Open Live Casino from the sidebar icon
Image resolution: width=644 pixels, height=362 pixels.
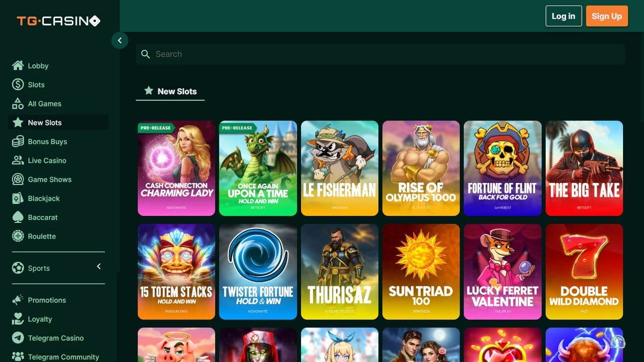pyautogui.click(x=17, y=161)
